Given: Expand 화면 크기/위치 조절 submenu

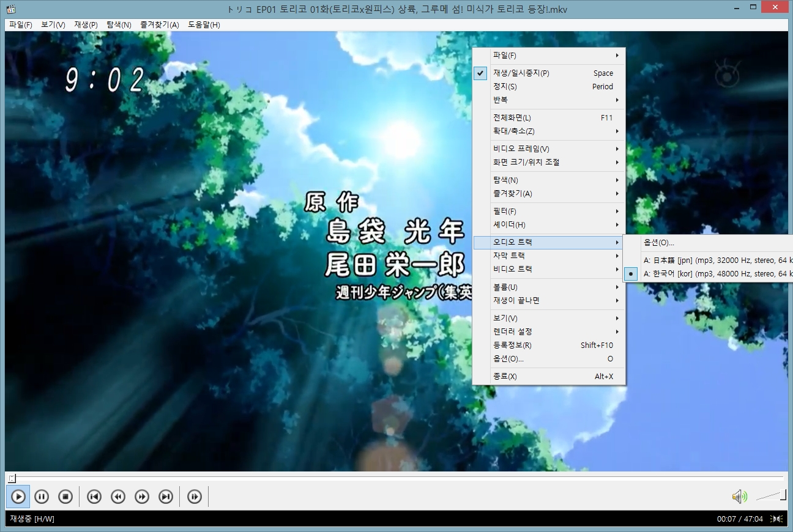Looking at the screenshot, I should tap(549, 162).
